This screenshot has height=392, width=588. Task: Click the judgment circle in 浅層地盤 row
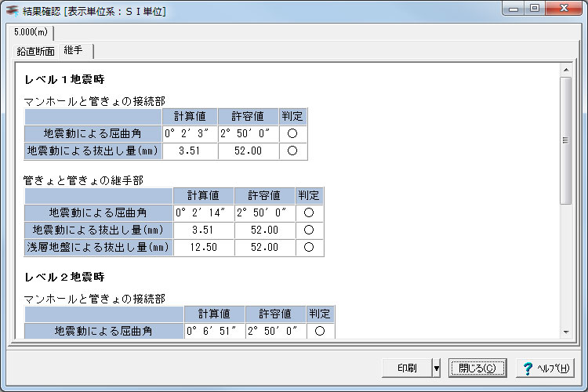coord(309,247)
